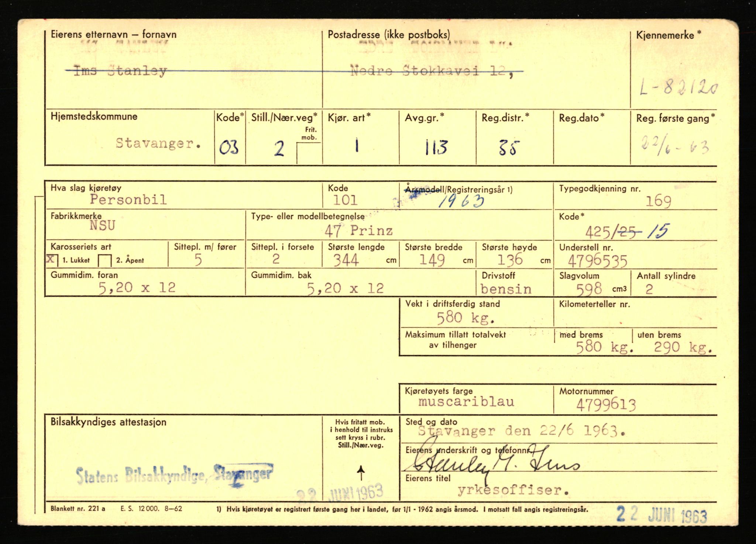Image resolution: width=756 pixels, height=544 pixels.
Task: Click the code value '425/25 15'
Action: (x=627, y=232)
